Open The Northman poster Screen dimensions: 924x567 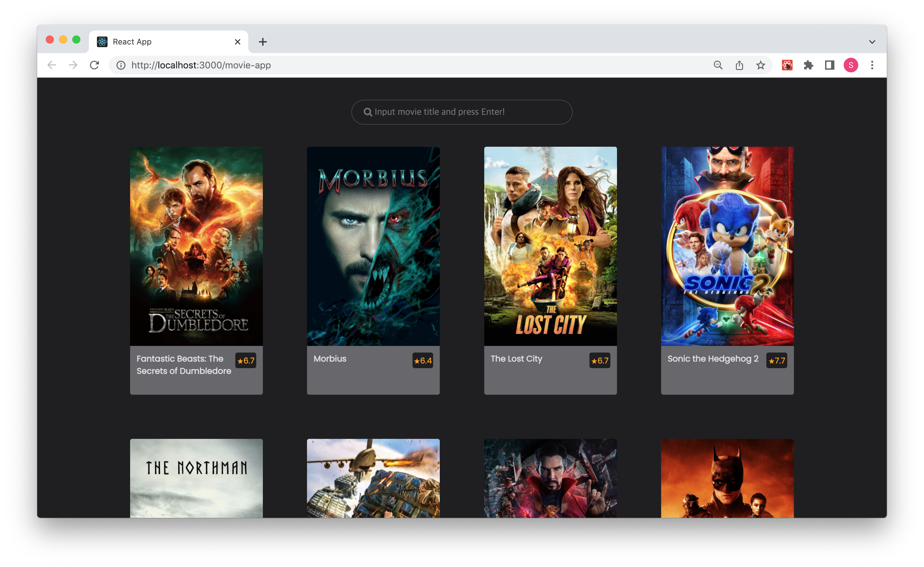click(196, 478)
